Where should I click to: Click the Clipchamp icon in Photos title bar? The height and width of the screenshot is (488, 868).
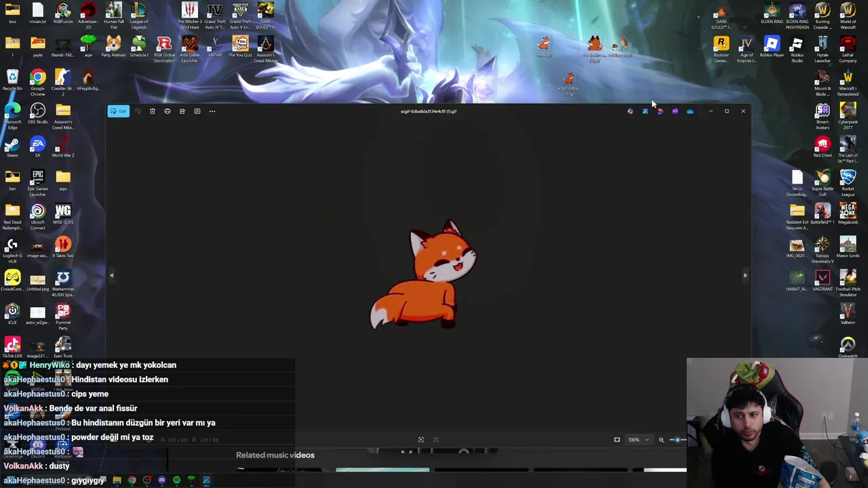pos(675,111)
